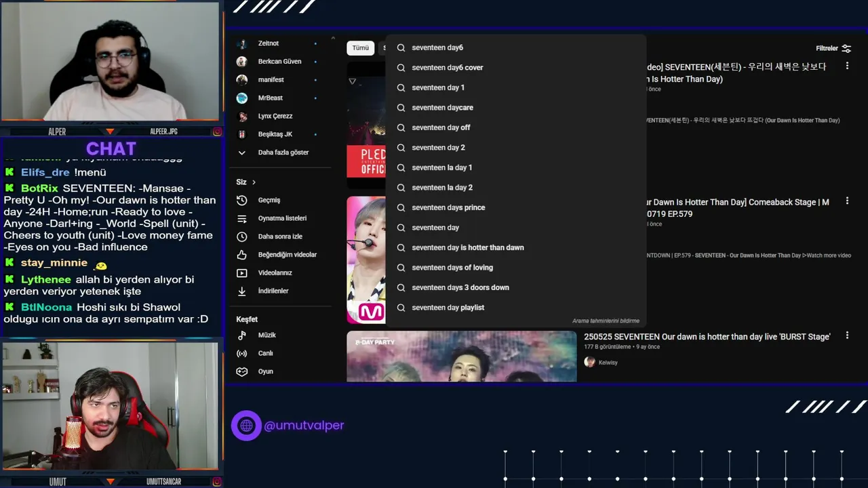Open Oynatma listeleri playlists icon
Screen dimensions: 868x488
pos(241,218)
